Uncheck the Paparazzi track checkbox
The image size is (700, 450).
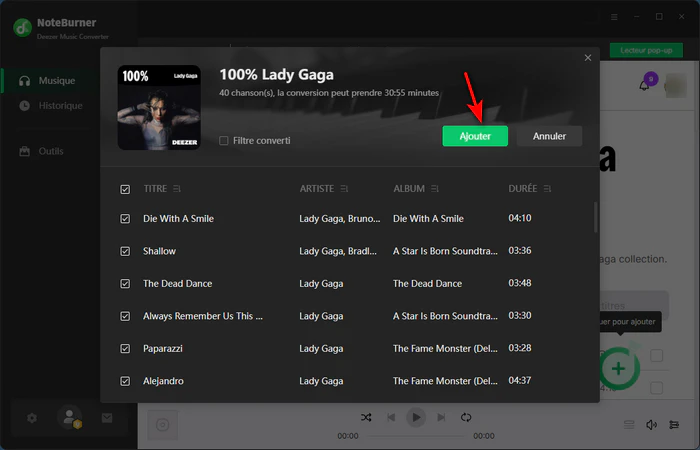(x=125, y=349)
